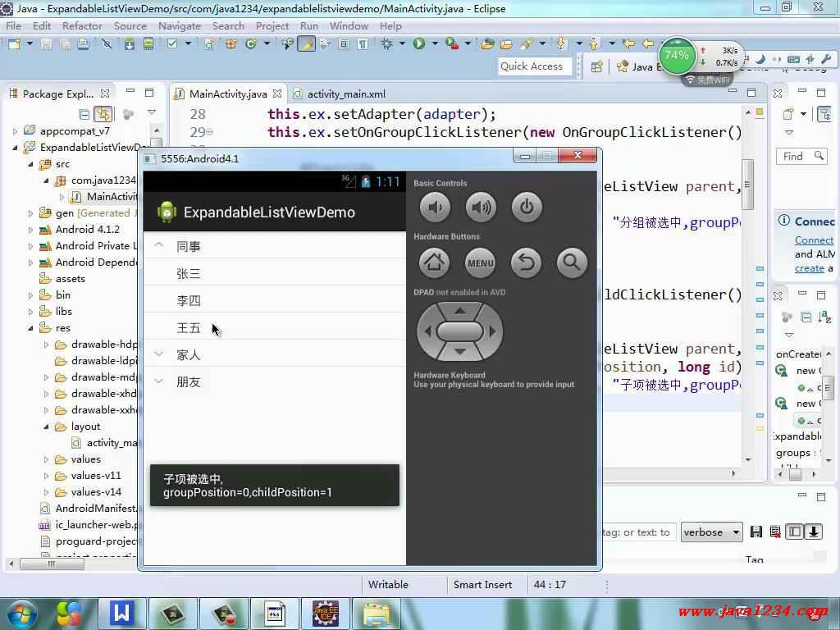Run the application with green Run icon
The width and height of the screenshot is (840, 630).
419,44
